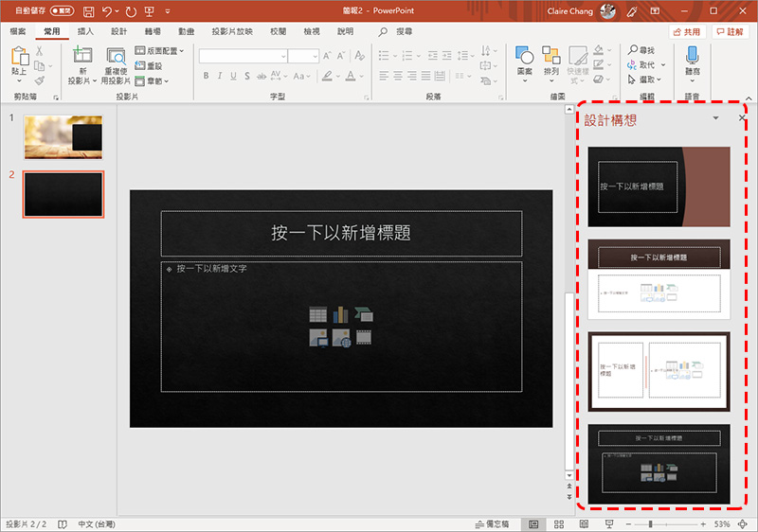The image size is (758, 532).
Task: Undo the last action
Action: (x=107, y=11)
